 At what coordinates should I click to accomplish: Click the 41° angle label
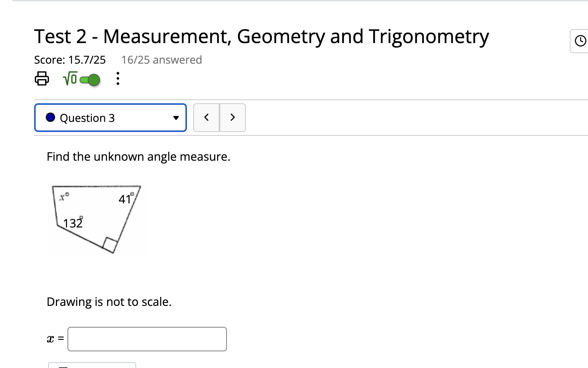(126, 198)
